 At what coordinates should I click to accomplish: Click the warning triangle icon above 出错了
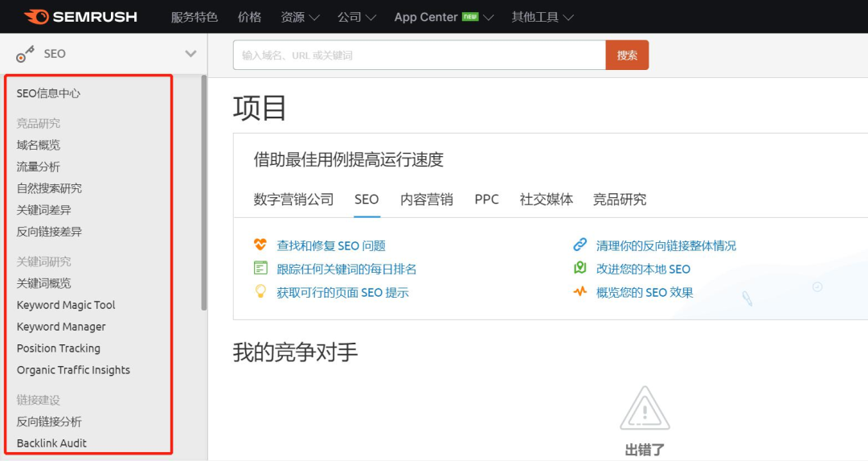point(645,409)
